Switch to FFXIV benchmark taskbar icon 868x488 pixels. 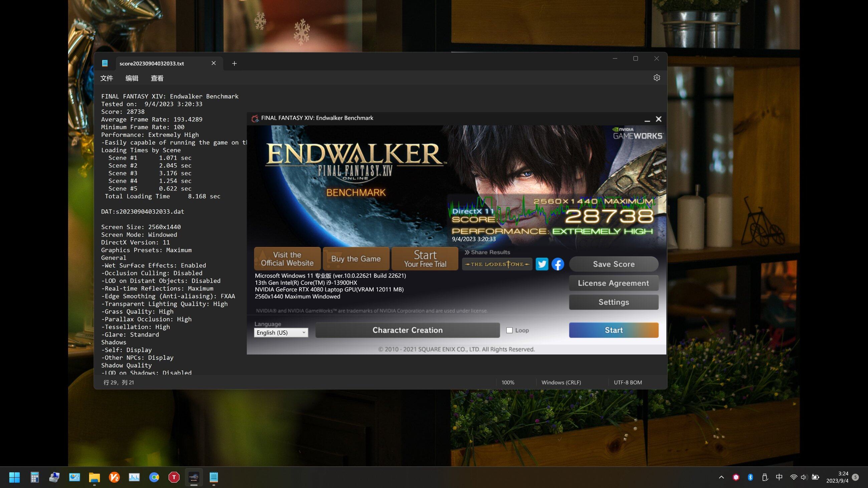[x=194, y=477]
